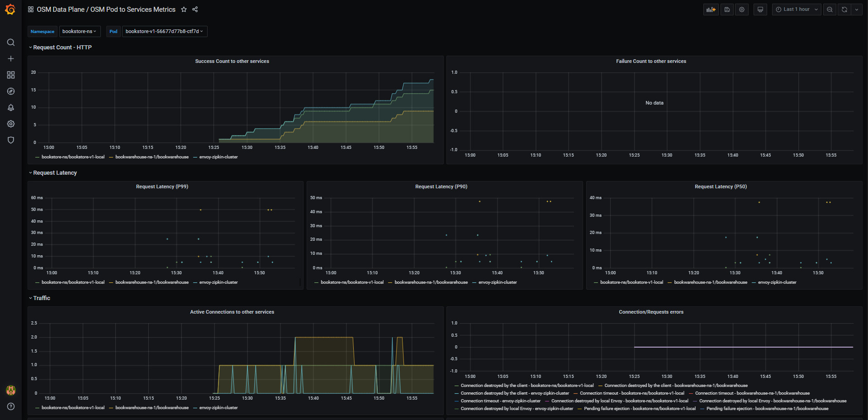Star this dashboard as favorite
This screenshot has width=868, height=420.
point(184,10)
